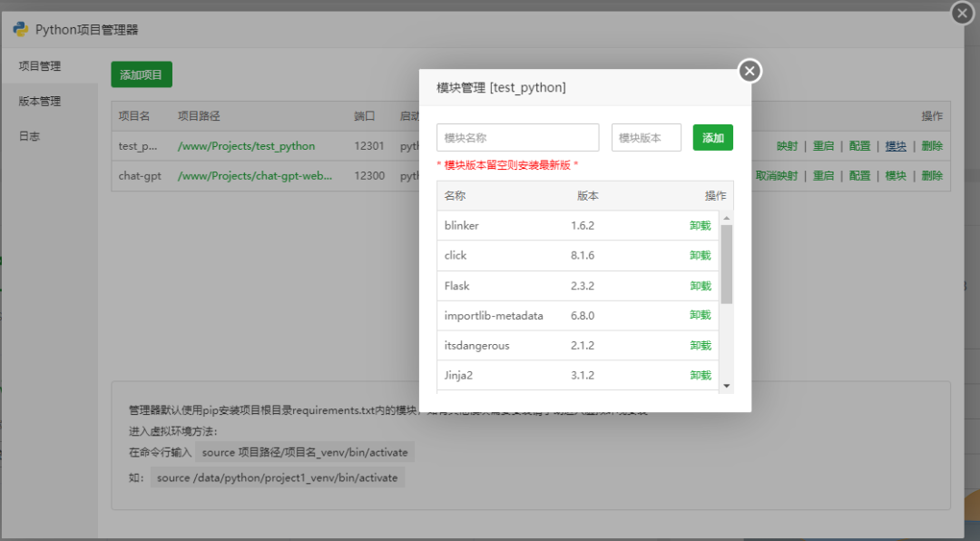Open the 日志 sidebar tab
Screen dimensions: 980x541
point(30,136)
